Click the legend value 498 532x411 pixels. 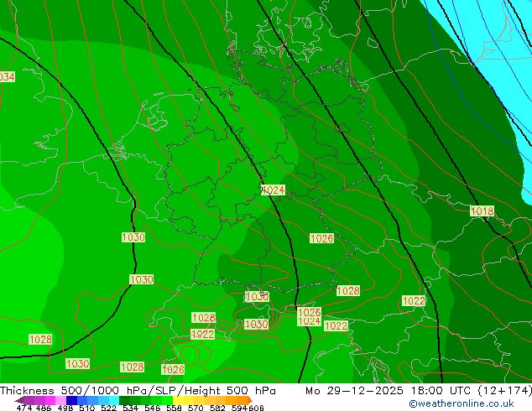pos(65,408)
